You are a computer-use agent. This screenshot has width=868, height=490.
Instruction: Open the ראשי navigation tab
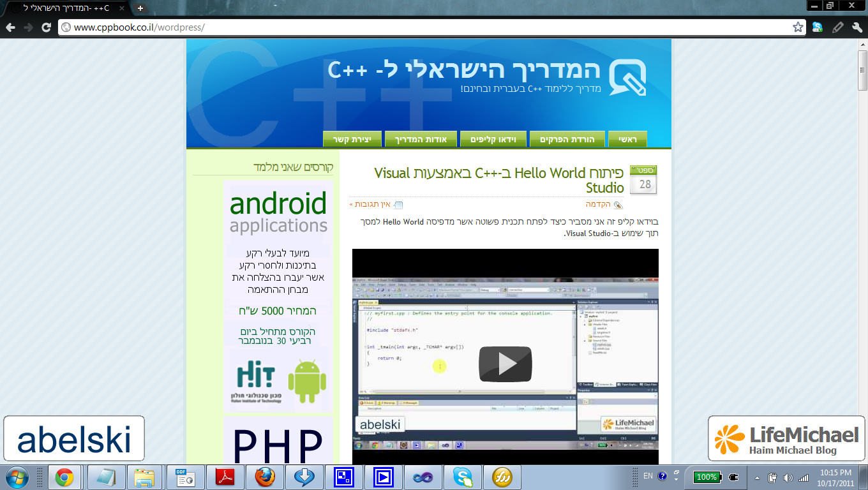coord(627,139)
